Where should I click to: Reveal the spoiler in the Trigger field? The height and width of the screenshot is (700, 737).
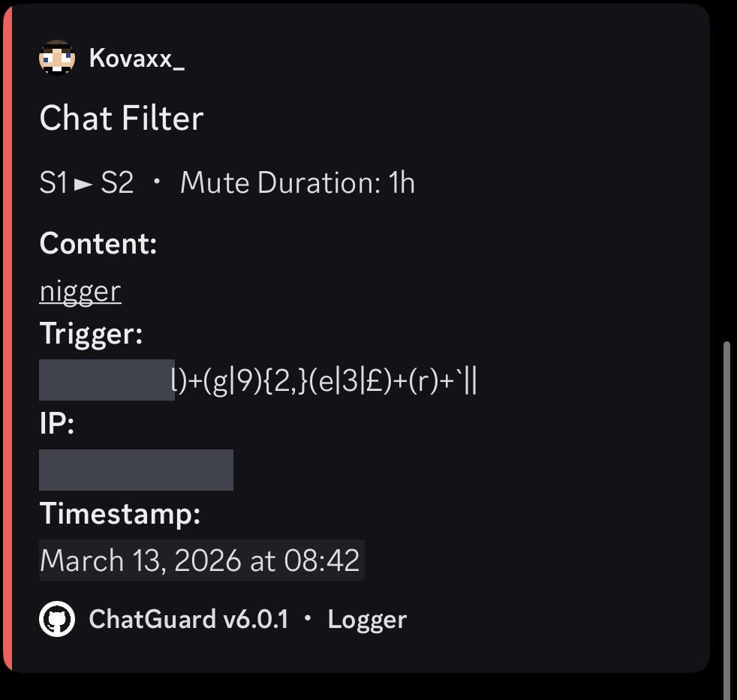[107, 380]
